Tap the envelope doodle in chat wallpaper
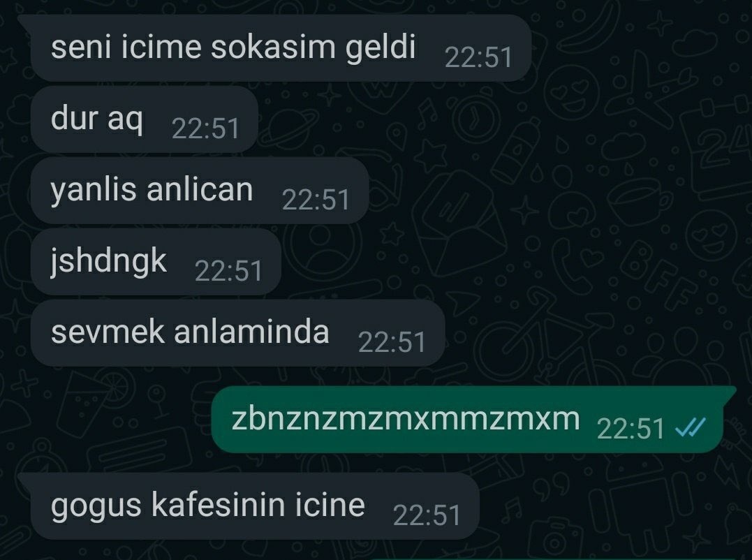Image resolution: width=752 pixels, height=560 pixels. click(459, 223)
